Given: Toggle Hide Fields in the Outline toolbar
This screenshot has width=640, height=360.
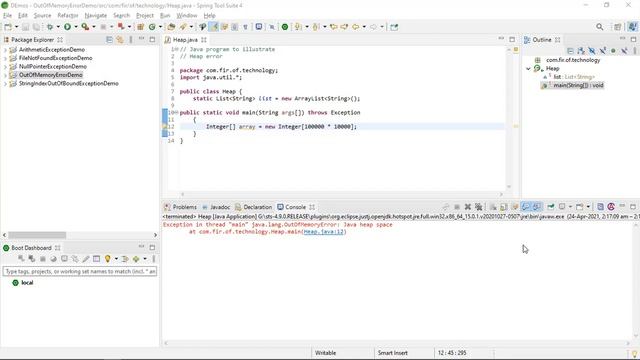Looking at the screenshot, I should coord(592,51).
